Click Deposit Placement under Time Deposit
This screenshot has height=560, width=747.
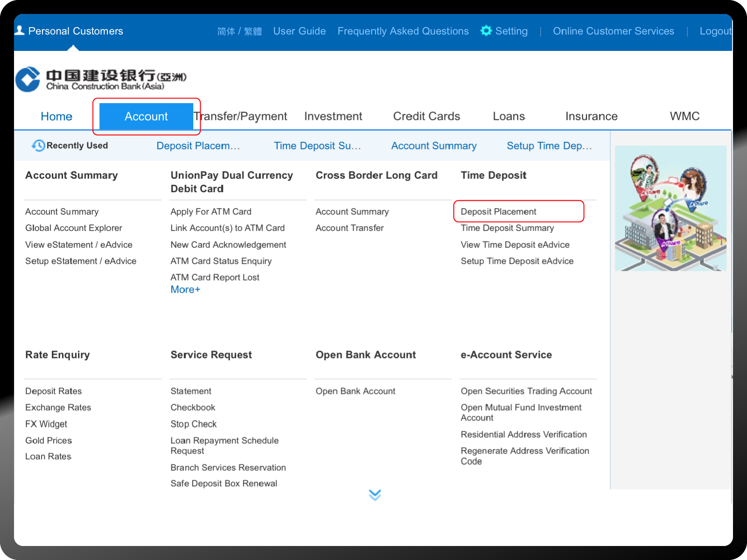[x=498, y=212]
